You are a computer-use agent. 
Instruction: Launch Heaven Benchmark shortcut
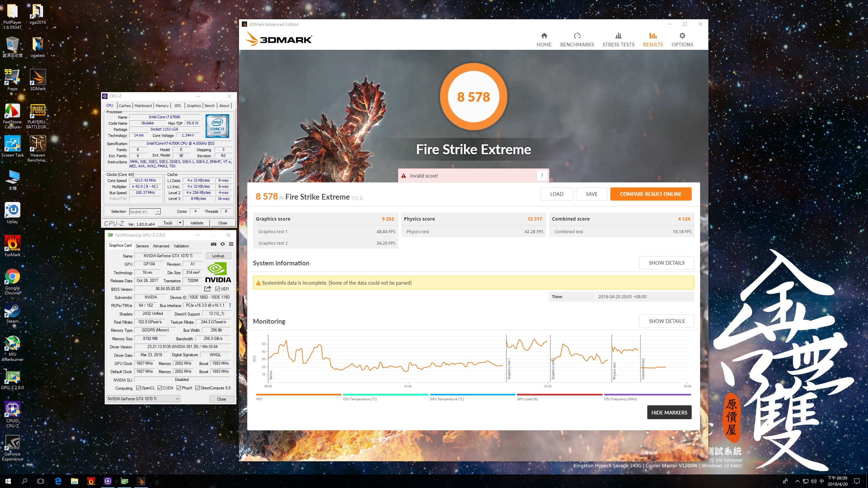click(38, 149)
